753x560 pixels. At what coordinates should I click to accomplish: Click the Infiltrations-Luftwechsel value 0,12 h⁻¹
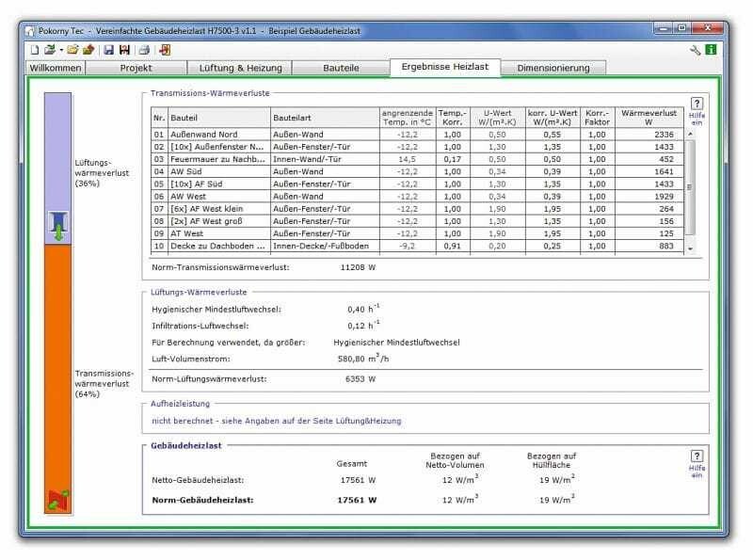363,325
